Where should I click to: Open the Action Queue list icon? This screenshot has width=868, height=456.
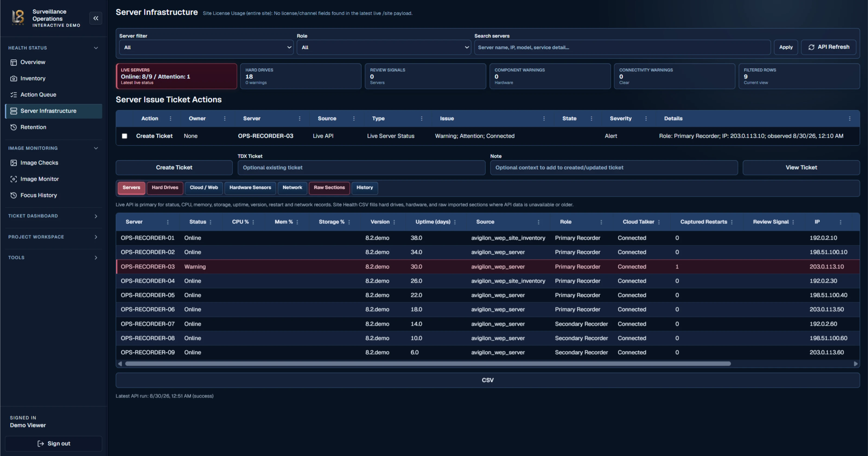[x=14, y=95]
